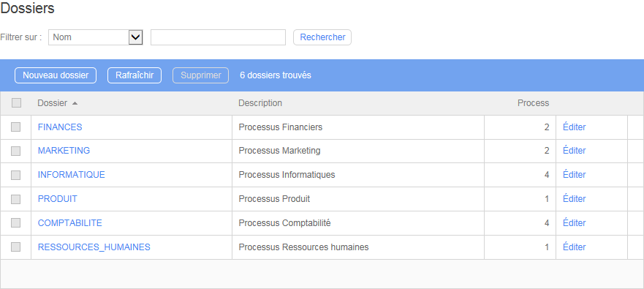Screen dimensions: 644x289
Task: Select the MARKETING row checkbox
Action: (x=15, y=151)
